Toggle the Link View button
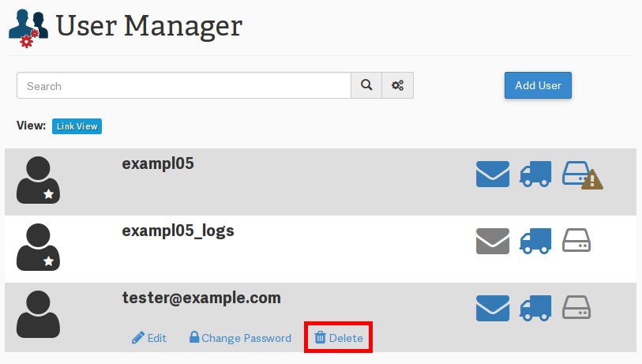Viewport: 642px width, 364px height. click(x=77, y=126)
